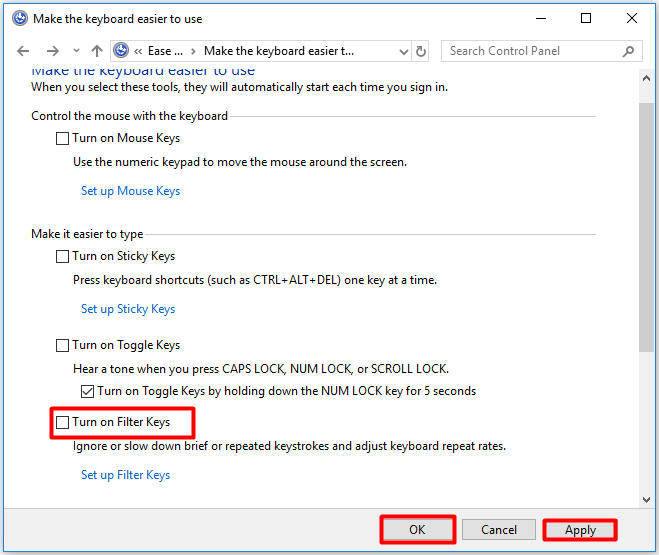Image resolution: width=659 pixels, height=555 pixels.
Task: Maximize the window
Action: click(586, 18)
